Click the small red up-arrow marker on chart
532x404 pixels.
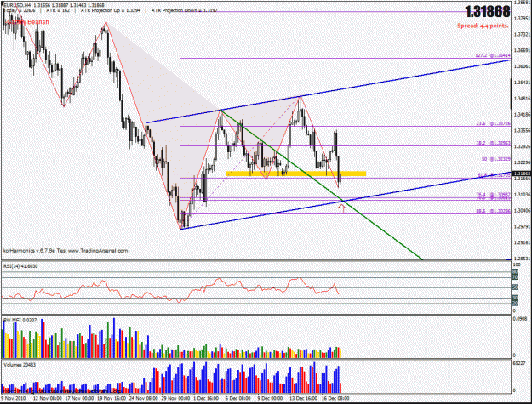click(341, 208)
